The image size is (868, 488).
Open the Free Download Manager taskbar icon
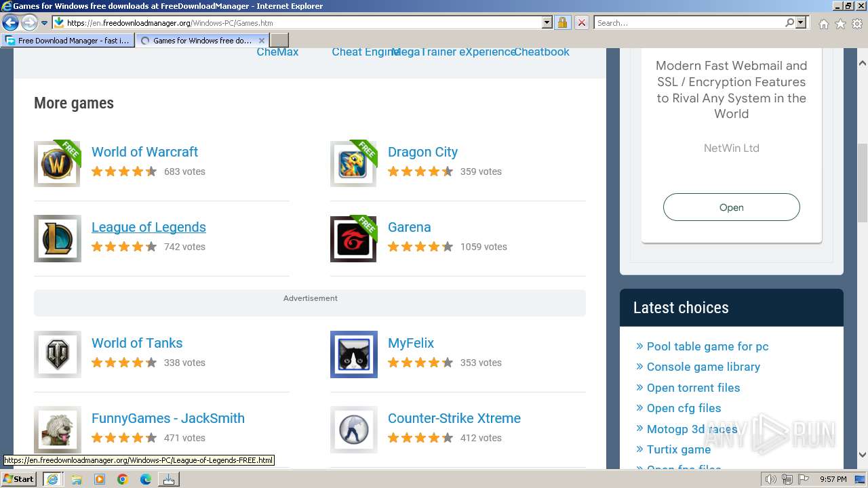[x=168, y=479]
